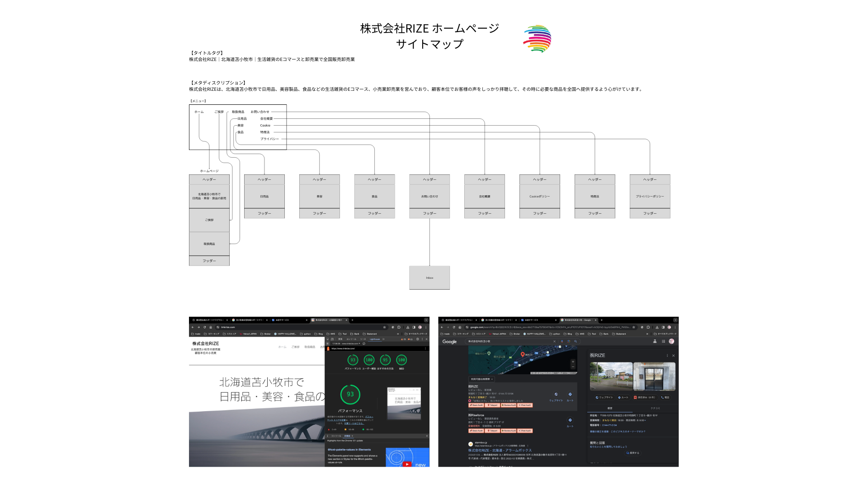Click the Google logo in the search page

(449, 342)
